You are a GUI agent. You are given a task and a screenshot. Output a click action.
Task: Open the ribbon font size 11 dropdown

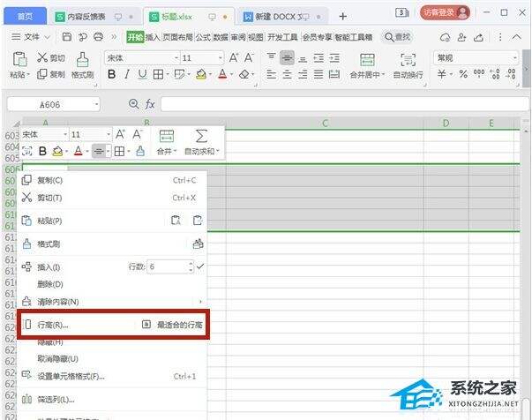(x=221, y=58)
